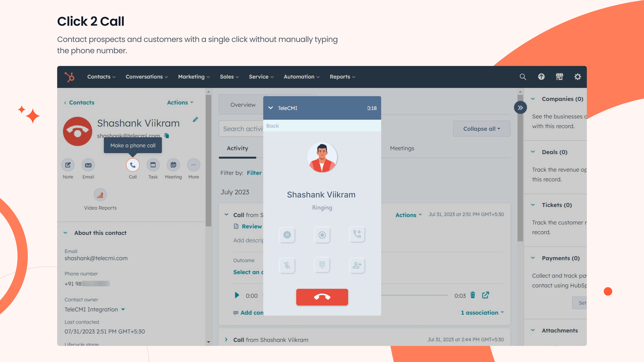Screen dimensions: 644x362
Task: Toggle call recording button
Action: point(322,235)
